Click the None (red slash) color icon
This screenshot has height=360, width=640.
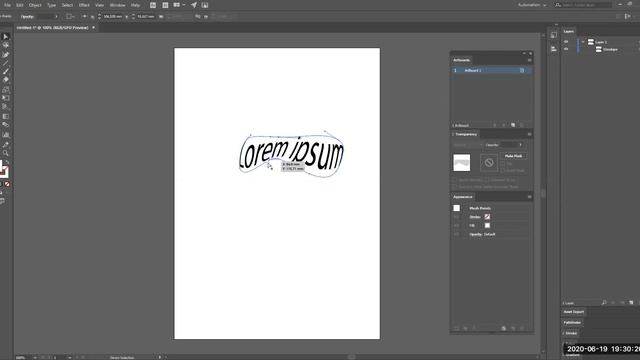click(x=7, y=184)
